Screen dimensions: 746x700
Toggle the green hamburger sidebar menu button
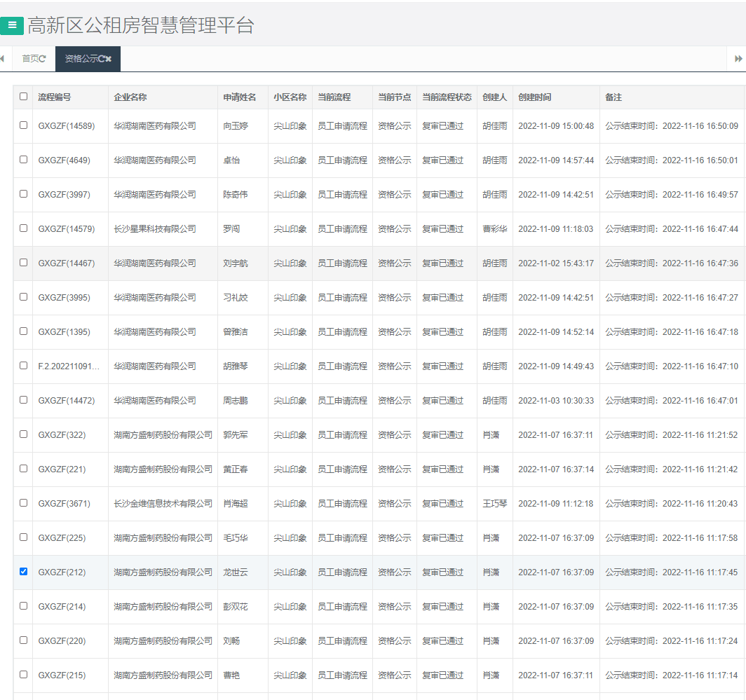tap(12, 25)
